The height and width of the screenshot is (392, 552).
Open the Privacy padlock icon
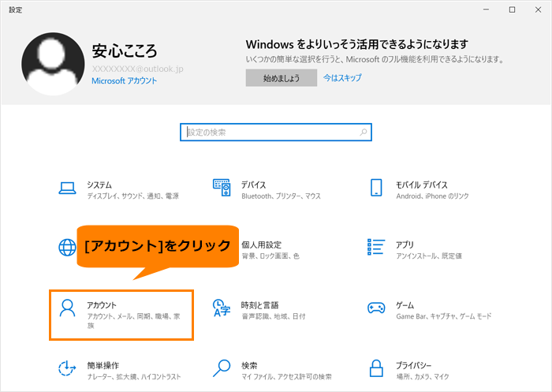[376, 368]
